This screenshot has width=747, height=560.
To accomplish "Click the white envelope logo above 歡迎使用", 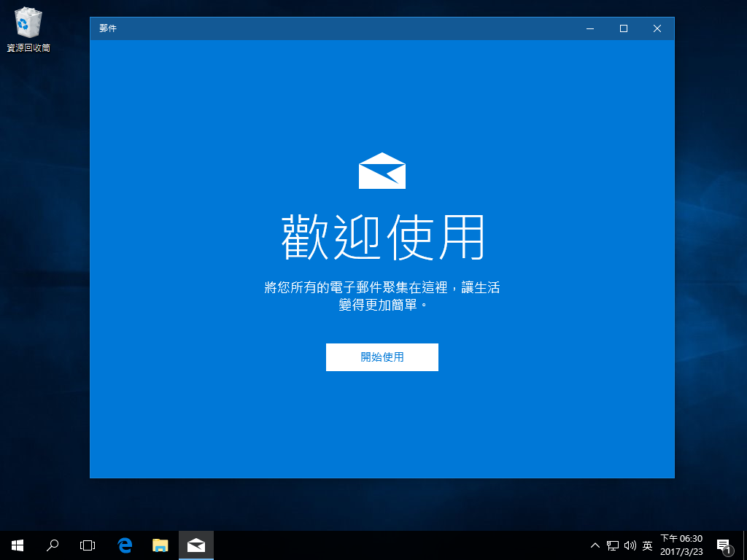I will [x=382, y=171].
